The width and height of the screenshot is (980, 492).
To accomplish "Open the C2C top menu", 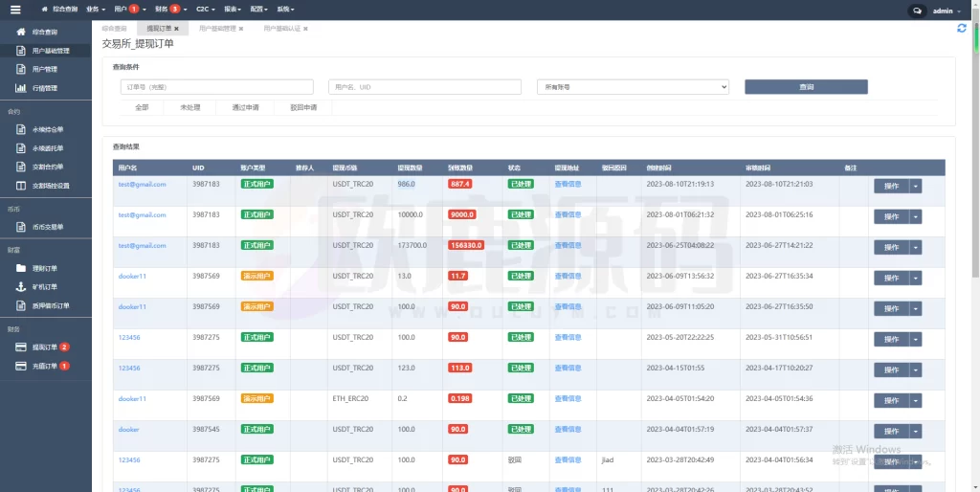I will tap(205, 9).
